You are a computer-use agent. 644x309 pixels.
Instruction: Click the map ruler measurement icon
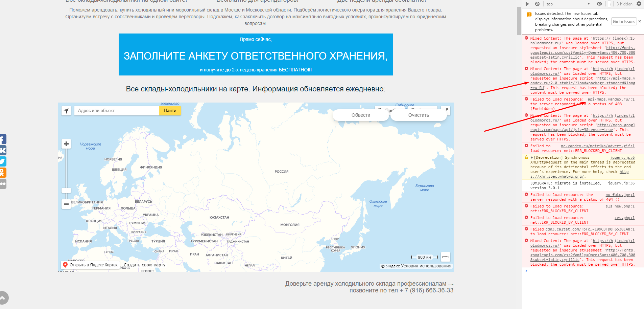[446, 257]
